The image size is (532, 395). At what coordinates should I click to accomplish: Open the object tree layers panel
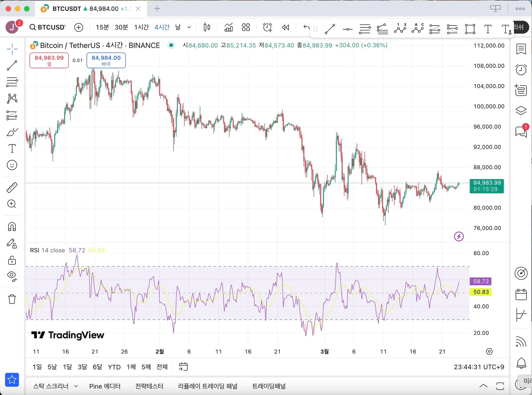point(521,110)
